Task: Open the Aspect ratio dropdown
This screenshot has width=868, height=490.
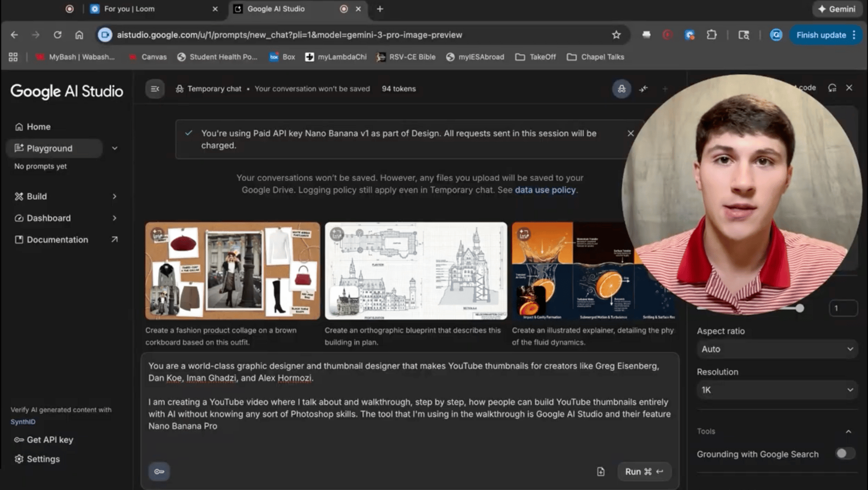Action: coord(777,349)
